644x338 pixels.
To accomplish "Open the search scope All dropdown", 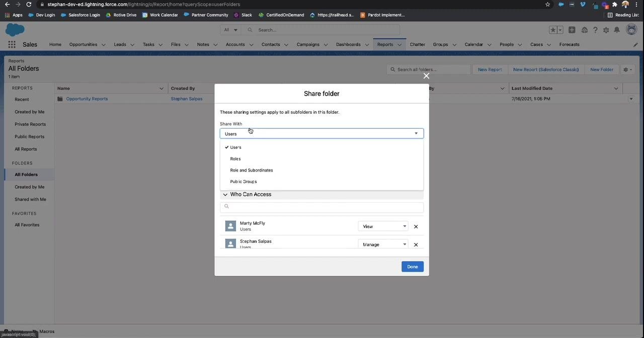I will coord(231,30).
